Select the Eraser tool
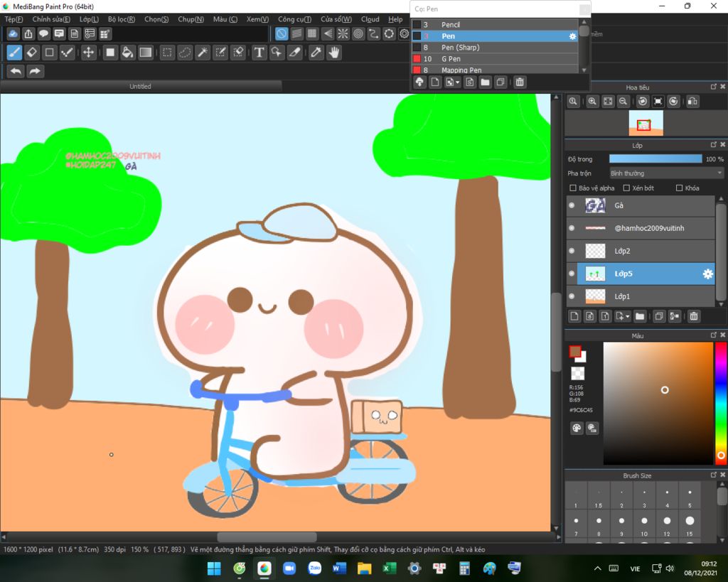This screenshot has height=582, width=728. pyautogui.click(x=32, y=53)
